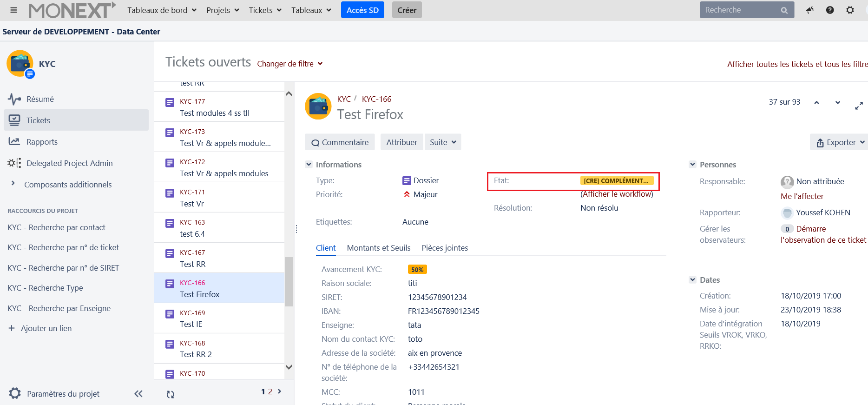Switch to Montants et Seuils tab

[x=378, y=248]
